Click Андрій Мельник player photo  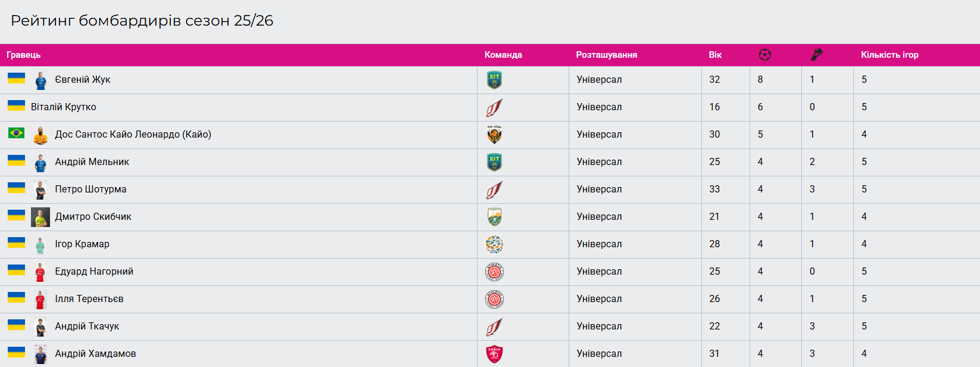[x=40, y=163]
